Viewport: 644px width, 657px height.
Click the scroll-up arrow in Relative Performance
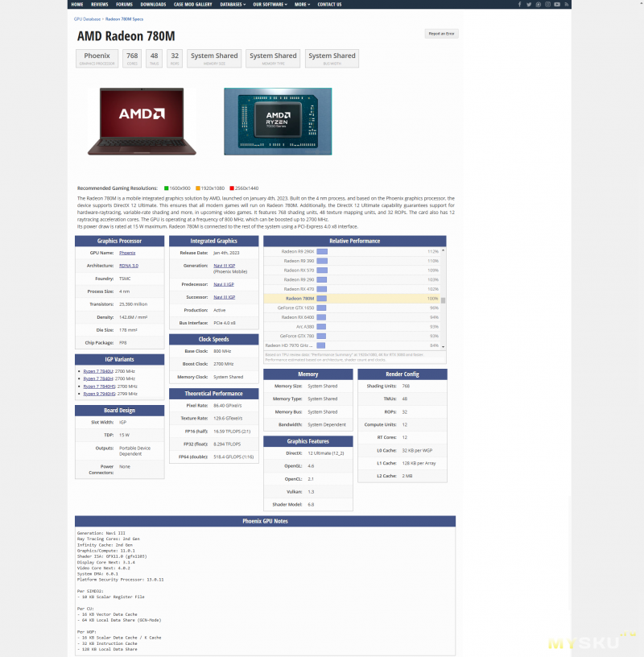[443, 250]
